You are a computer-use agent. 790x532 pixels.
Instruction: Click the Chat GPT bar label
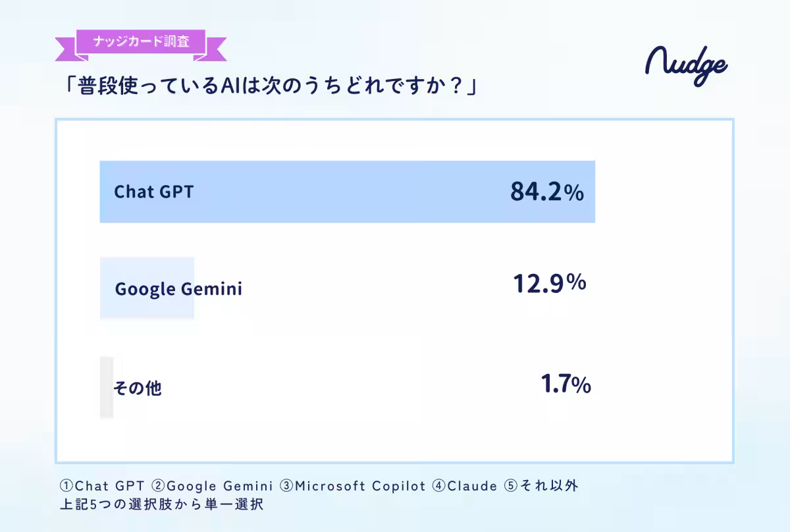click(x=154, y=192)
